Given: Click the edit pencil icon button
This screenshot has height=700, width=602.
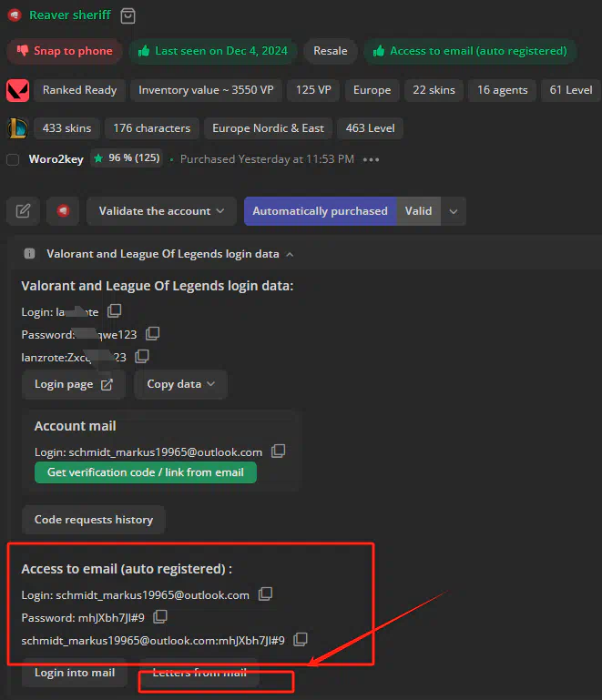Looking at the screenshot, I should [x=23, y=210].
